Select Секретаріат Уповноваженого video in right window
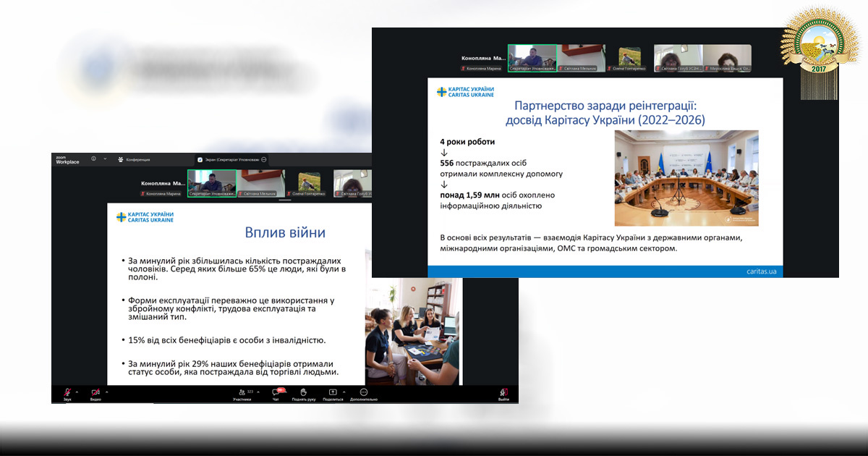The image size is (868, 456). 532,58
